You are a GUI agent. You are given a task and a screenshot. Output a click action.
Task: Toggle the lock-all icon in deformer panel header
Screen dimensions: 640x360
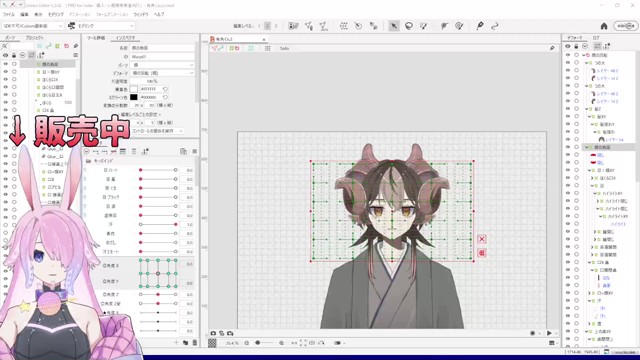point(576,46)
